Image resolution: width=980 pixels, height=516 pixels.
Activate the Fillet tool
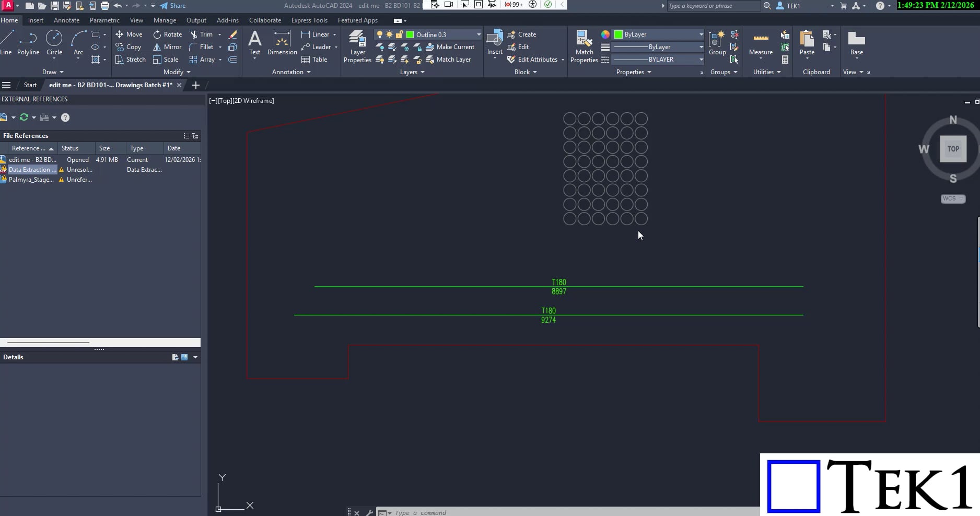[x=202, y=47]
